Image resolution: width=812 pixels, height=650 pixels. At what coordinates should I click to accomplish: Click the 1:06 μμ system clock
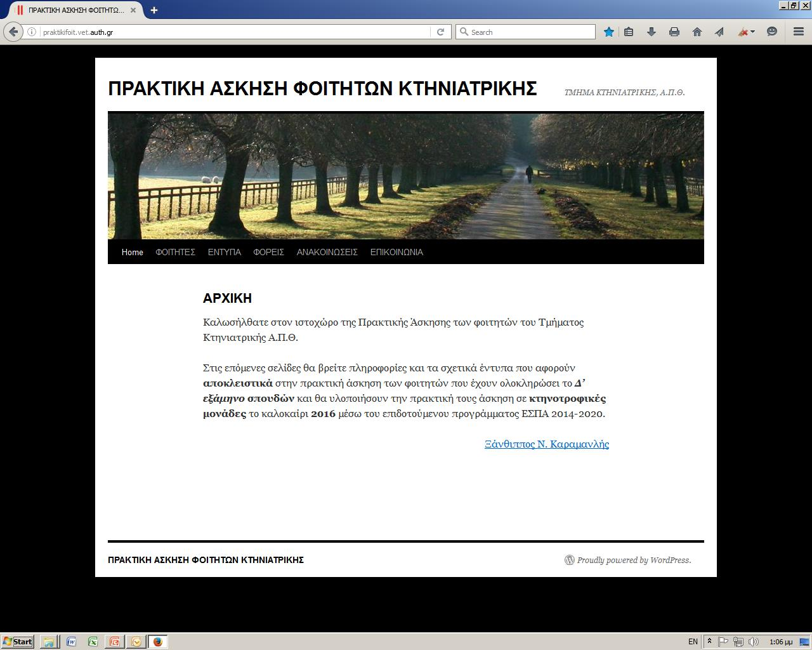[781, 641]
